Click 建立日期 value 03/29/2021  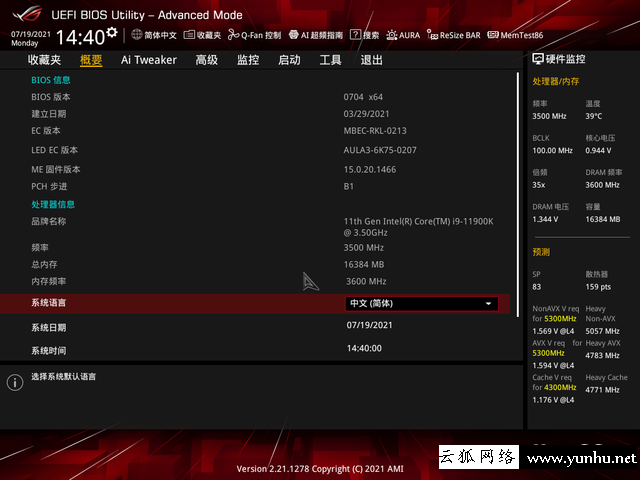pyautogui.click(x=367, y=114)
